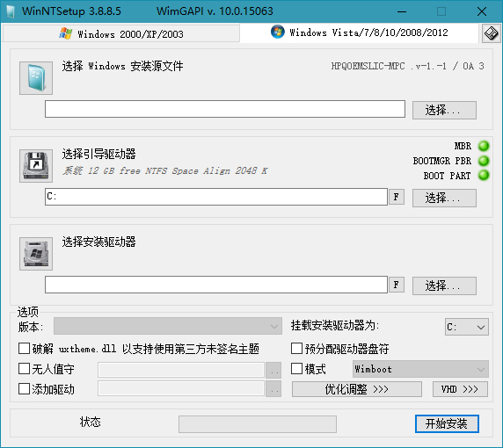Image resolution: width=503 pixels, height=448 pixels.
Task: Click the 挂载安装驱动器为 label
Action: click(x=335, y=326)
